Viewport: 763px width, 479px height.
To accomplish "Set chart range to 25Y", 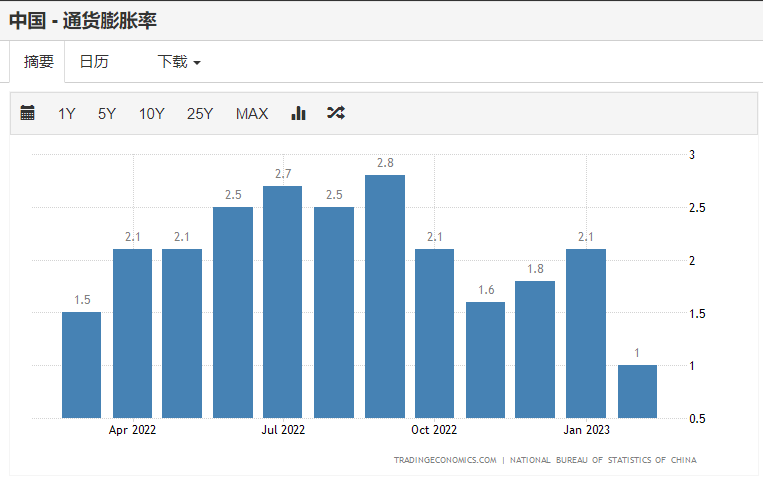I will tap(200, 113).
